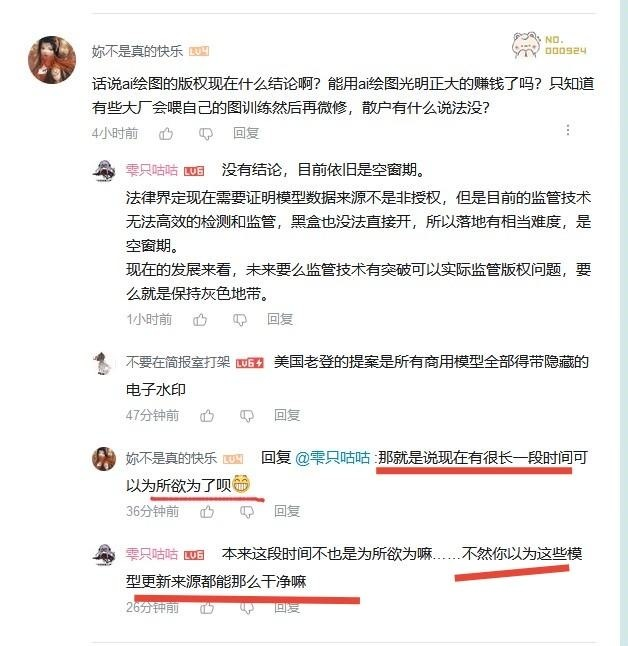Dislike the 47分钟前 reply about 电子水印

click(x=247, y=416)
